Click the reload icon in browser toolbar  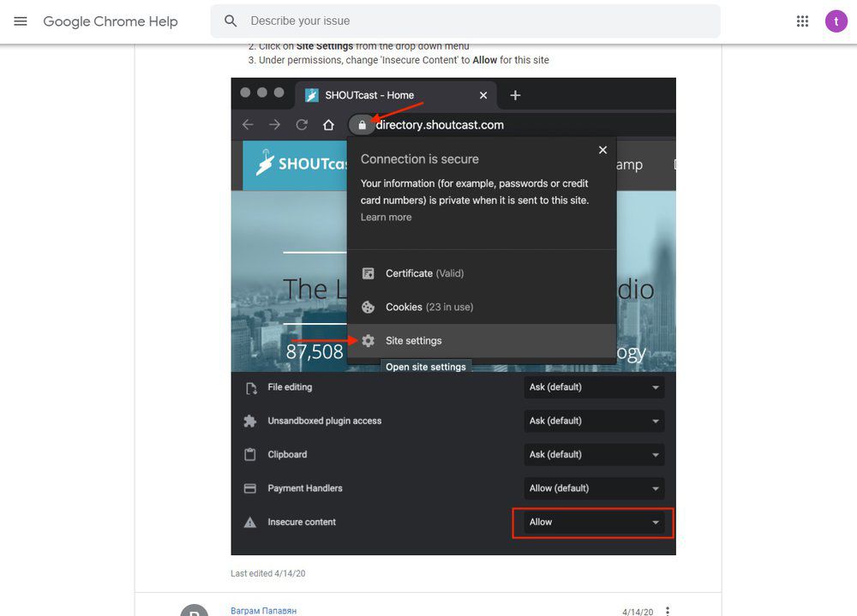click(302, 125)
